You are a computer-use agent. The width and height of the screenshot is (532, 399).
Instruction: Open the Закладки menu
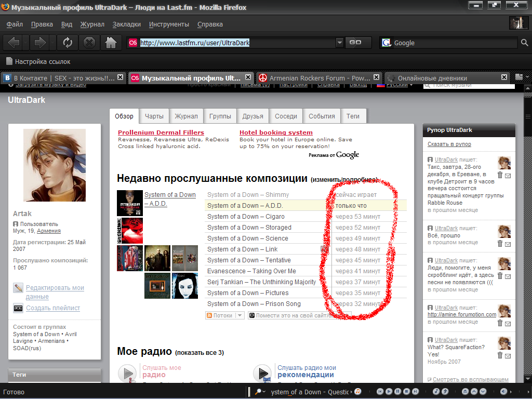[127, 24]
